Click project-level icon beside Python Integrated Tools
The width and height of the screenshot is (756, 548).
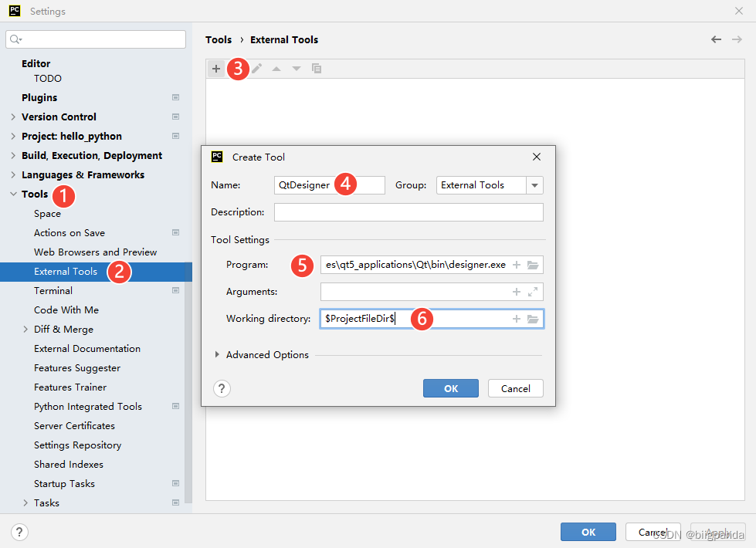tap(175, 406)
